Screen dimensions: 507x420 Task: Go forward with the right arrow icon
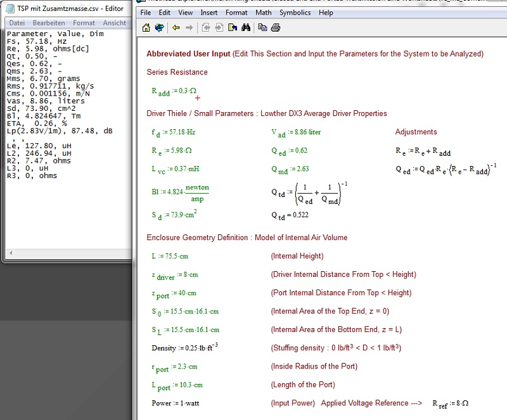(x=189, y=28)
